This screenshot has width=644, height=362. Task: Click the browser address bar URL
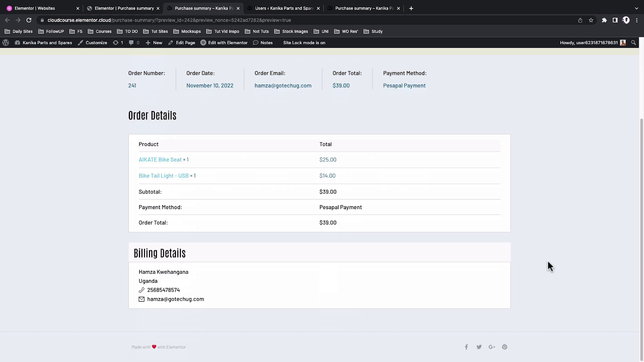click(169, 20)
